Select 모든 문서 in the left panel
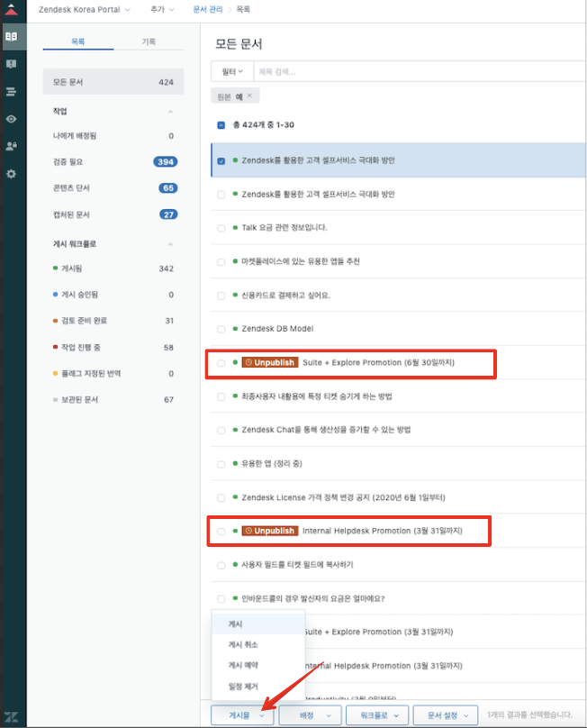This screenshot has width=587, height=728. tap(113, 82)
